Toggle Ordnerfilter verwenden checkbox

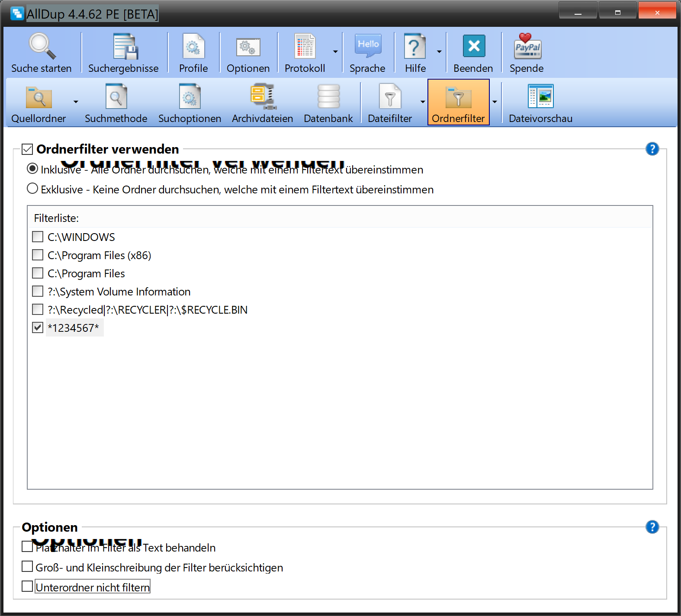tap(27, 150)
